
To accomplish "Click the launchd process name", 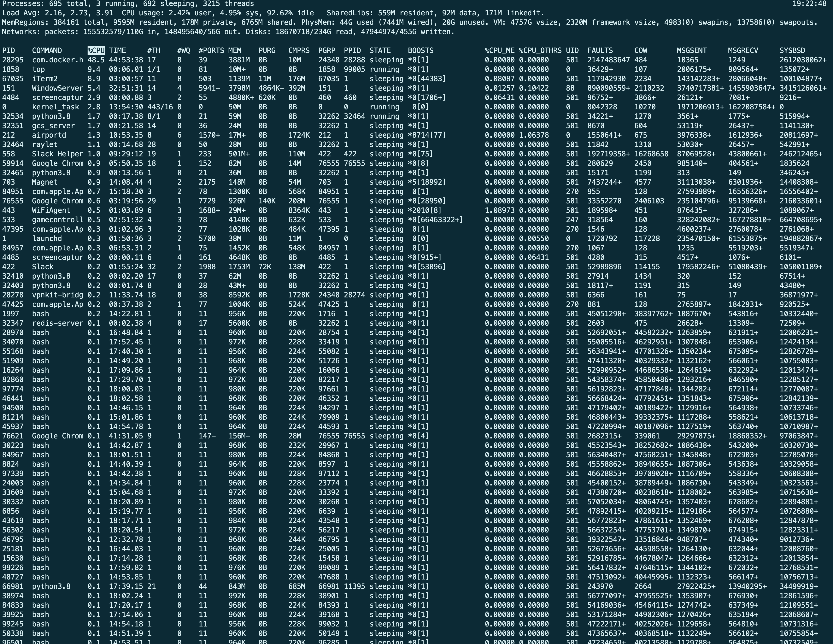I will pos(47,238).
